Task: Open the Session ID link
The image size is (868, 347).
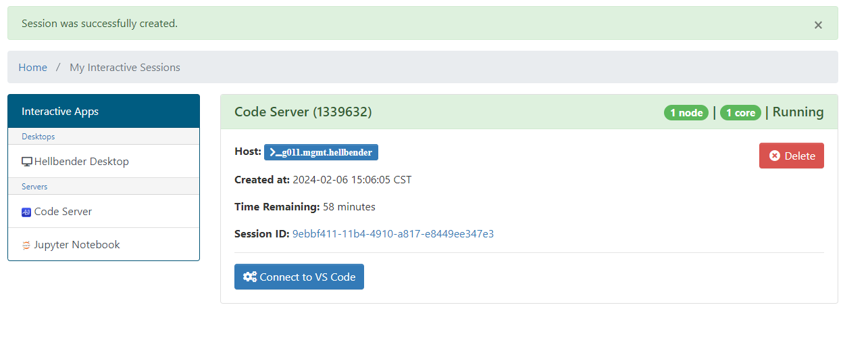Action: click(392, 234)
